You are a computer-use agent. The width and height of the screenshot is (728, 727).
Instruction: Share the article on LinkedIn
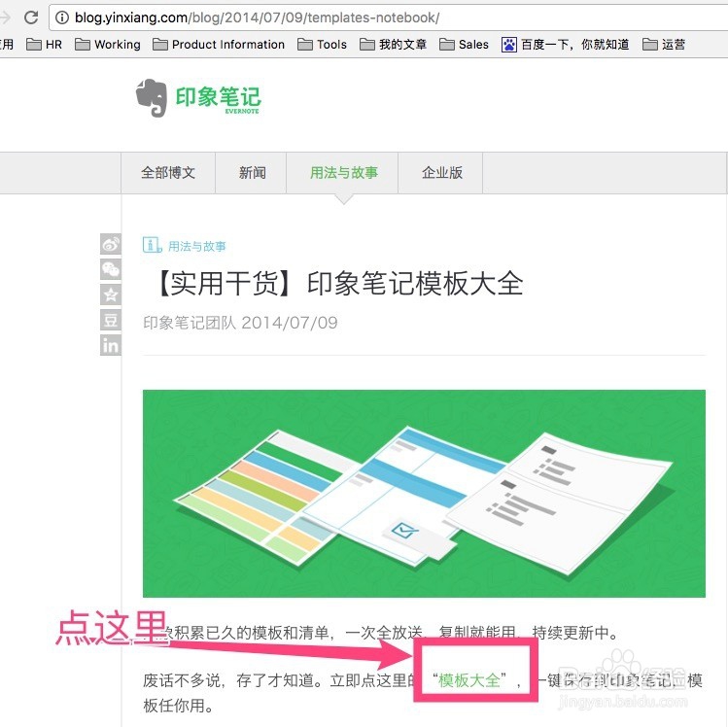pos(111,345)
